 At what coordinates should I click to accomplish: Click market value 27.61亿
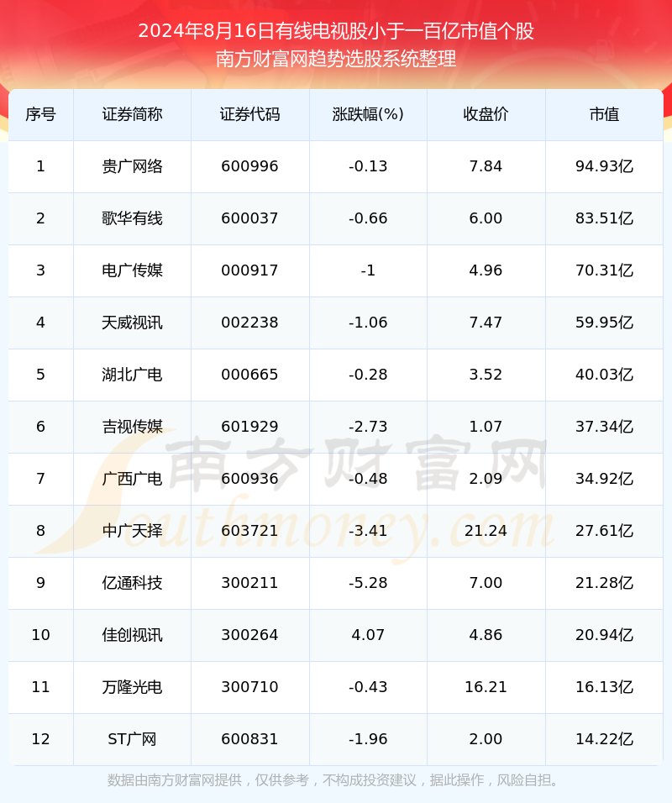tap(605, 531)
